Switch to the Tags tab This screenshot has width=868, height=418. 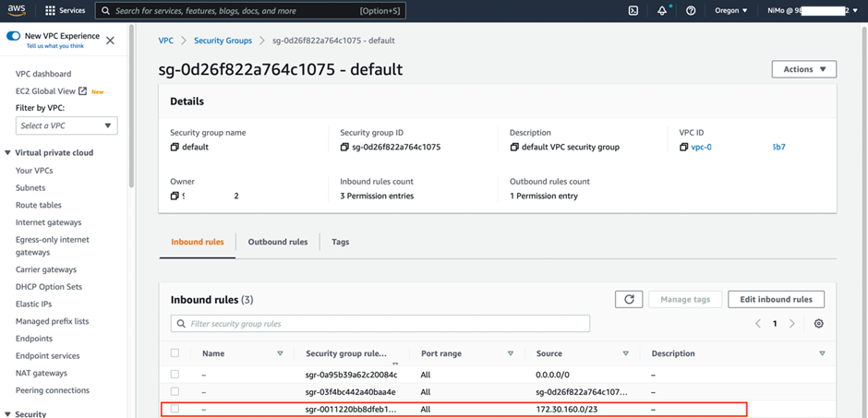pos(340,242)
